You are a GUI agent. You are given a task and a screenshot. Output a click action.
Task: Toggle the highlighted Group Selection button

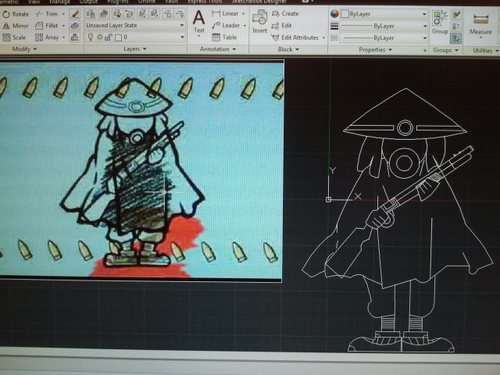[x=456, y=39]
